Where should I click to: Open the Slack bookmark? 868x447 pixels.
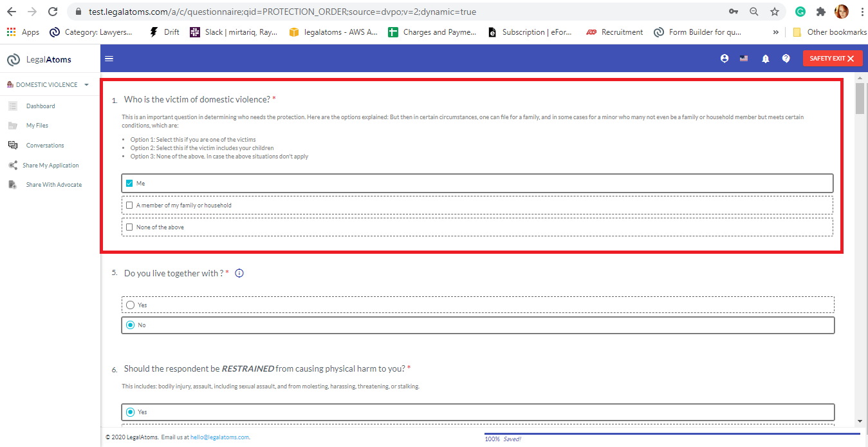234,32
